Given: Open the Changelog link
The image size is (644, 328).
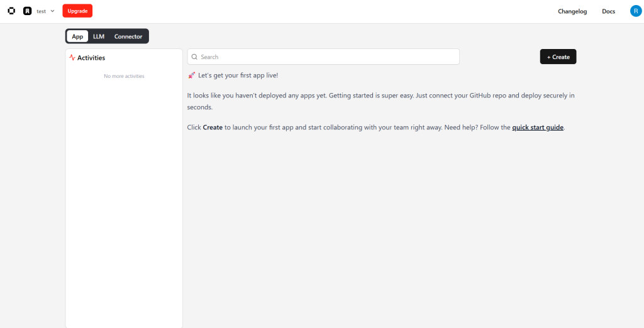Looking at the screenshot, I should [x=572, y=11].
